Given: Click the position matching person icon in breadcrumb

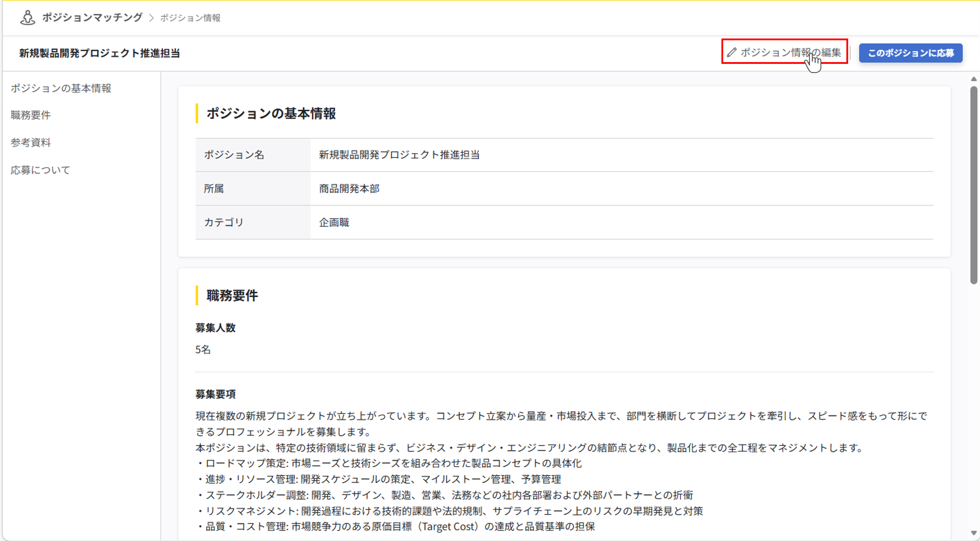Looking at the screenshot, I should coord(27,18).
